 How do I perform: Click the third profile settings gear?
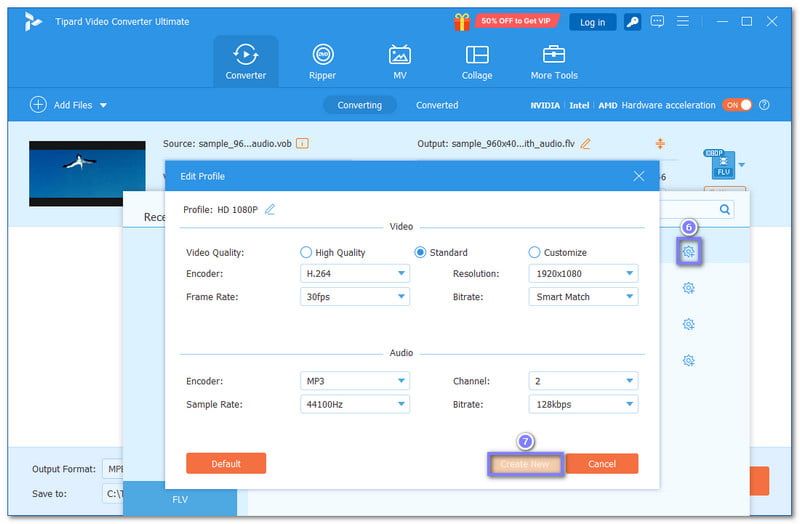tap(689, 325)
